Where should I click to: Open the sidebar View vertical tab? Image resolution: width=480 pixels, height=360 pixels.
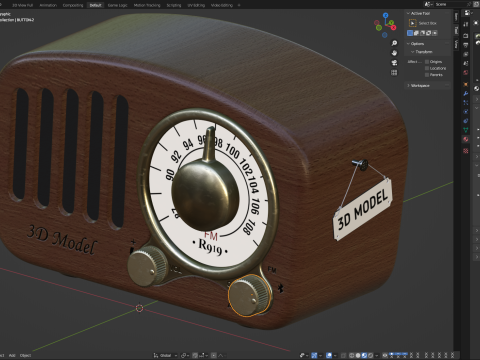pos(456,44)
